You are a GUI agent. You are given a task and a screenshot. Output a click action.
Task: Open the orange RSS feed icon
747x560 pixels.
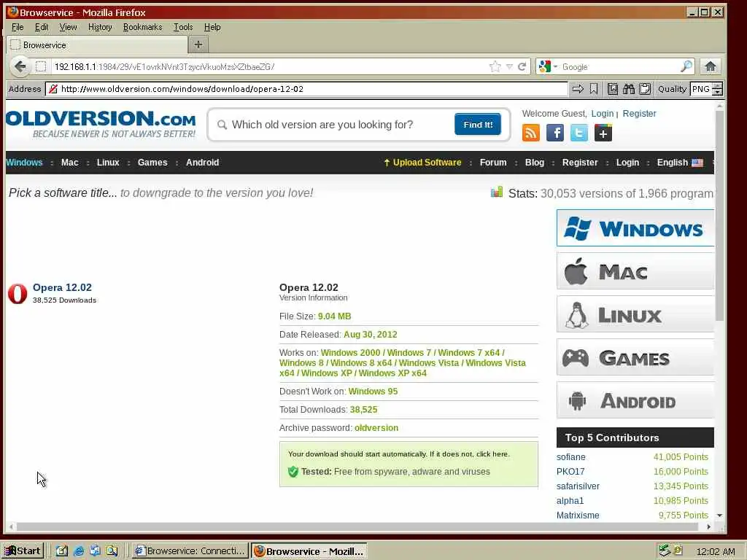pos(531,133)
